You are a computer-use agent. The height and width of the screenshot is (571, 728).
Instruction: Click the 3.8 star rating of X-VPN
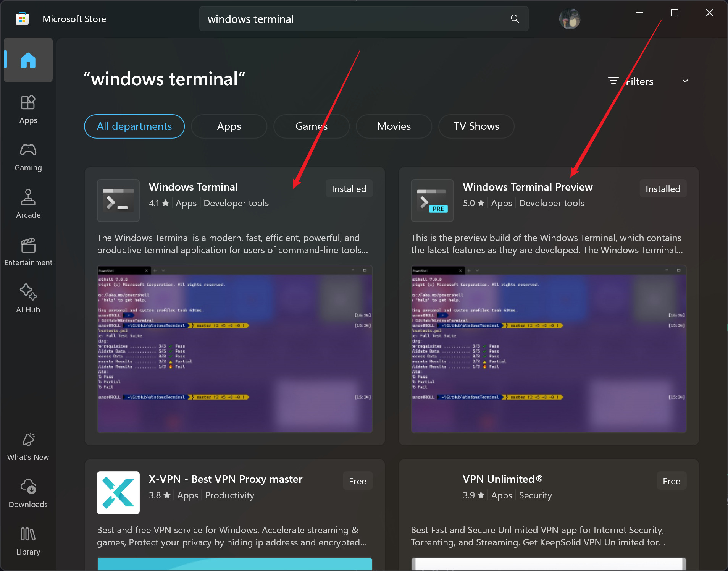(x=160, y=495)
